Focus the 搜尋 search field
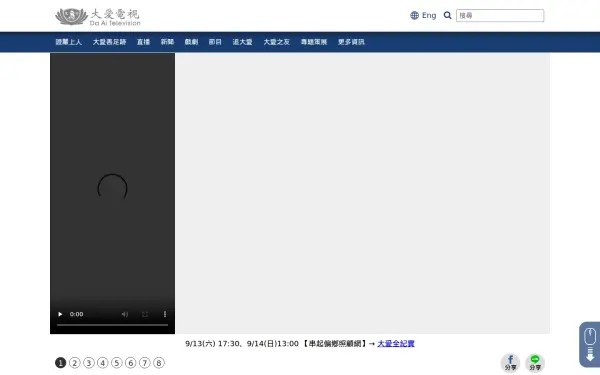Screen dimensions: 600x375 click(x=500, y=15)
